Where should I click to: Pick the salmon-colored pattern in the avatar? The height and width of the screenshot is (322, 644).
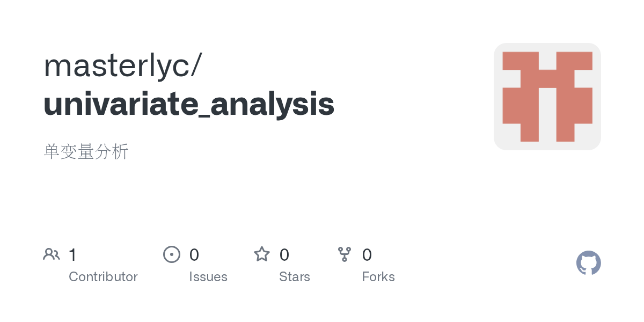pyautogui.click(x=547, y=97)
